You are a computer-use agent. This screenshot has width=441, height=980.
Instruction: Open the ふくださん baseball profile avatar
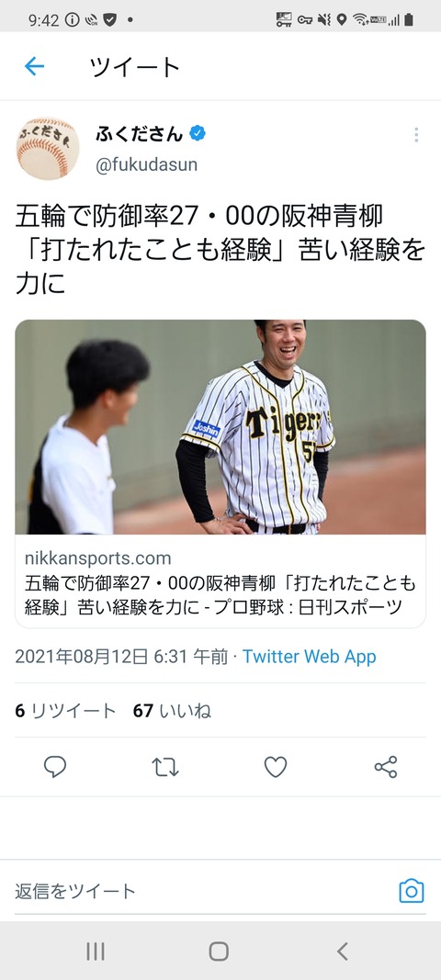(x=48, y=148)
